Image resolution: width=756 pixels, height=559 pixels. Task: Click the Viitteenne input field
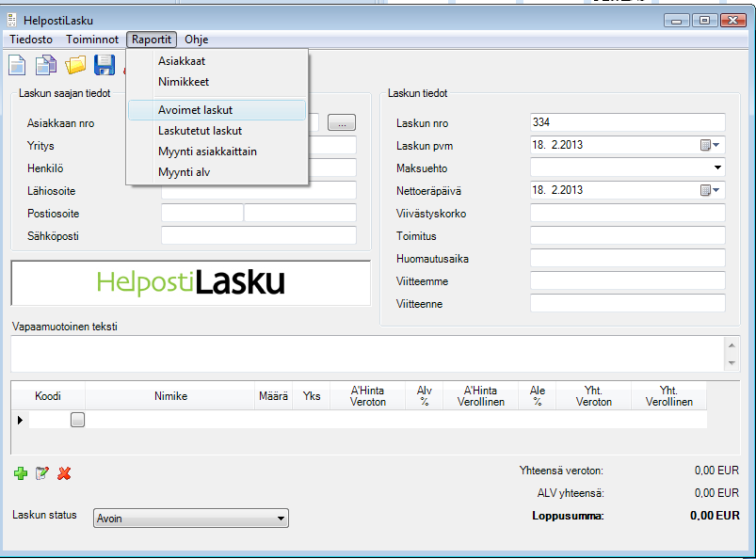pyautogui.click(x=628, y=304)
